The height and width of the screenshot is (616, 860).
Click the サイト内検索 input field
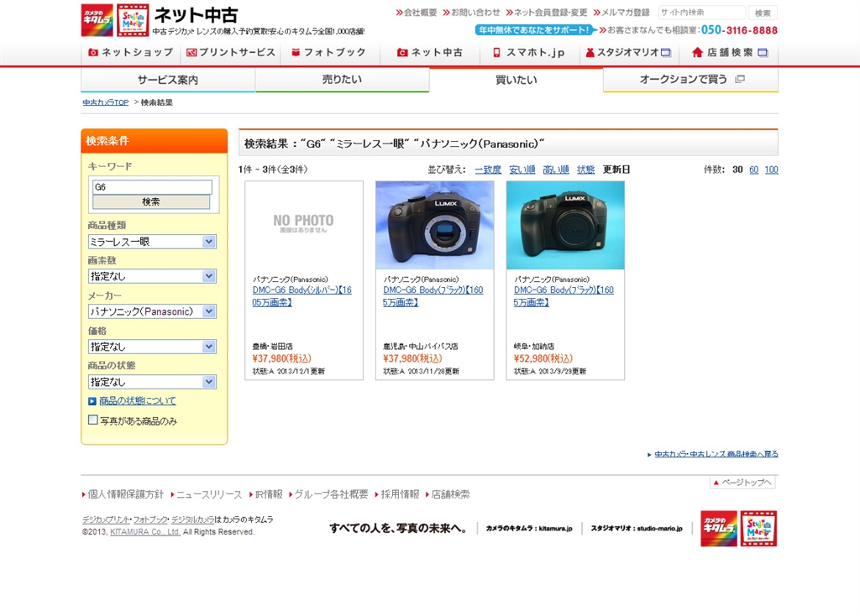(x=701, y=12)
